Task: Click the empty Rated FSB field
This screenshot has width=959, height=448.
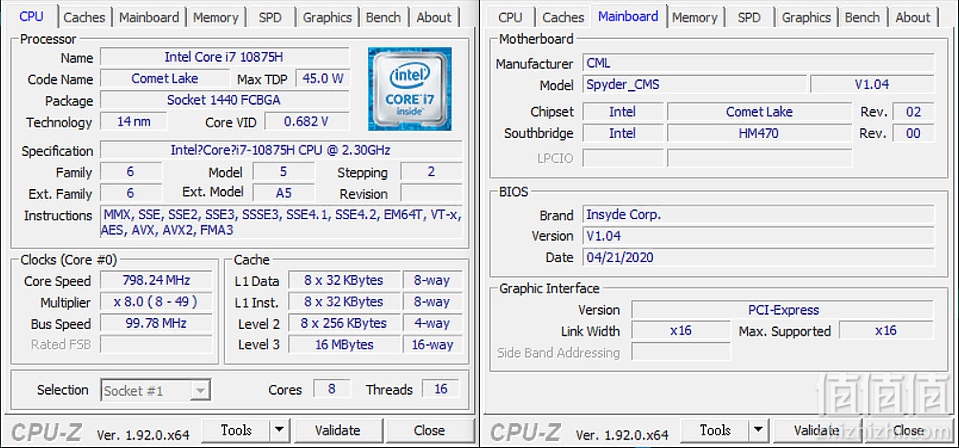Action: coord(156,344)
